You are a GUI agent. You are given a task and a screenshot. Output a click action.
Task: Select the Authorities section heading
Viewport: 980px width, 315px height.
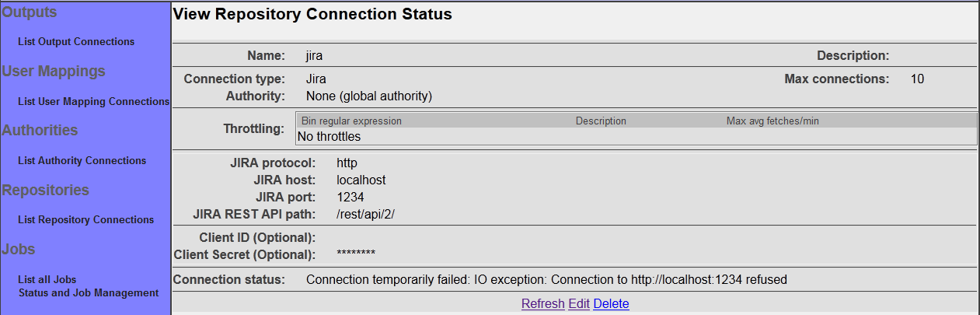(40, 131)
